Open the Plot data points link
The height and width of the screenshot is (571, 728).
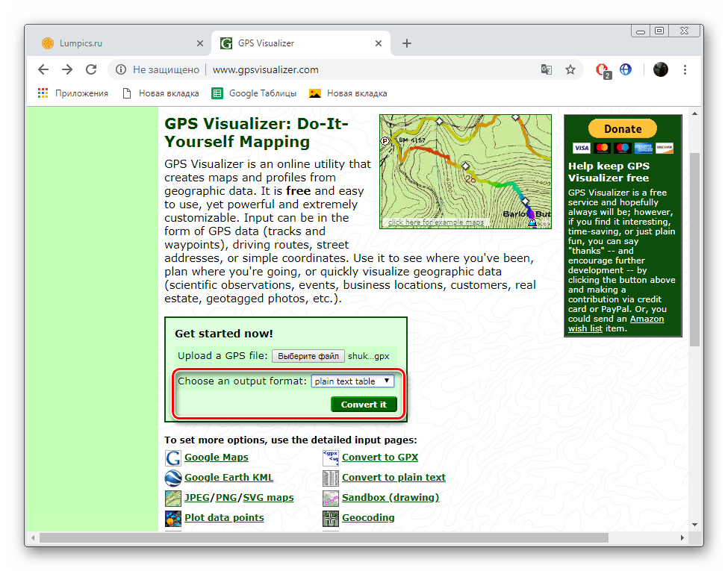pos(224,517)
